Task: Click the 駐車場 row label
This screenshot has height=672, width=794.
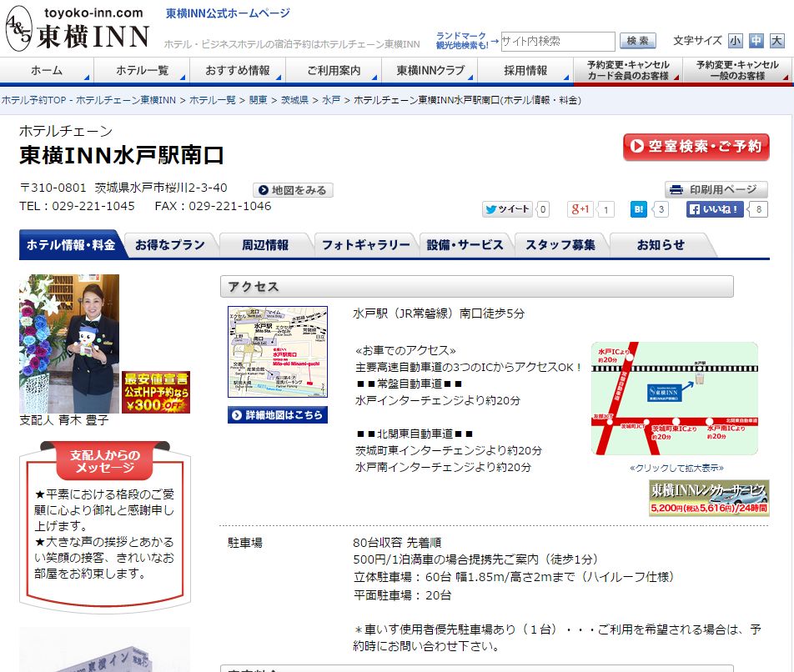Action: tap(245, 543)
